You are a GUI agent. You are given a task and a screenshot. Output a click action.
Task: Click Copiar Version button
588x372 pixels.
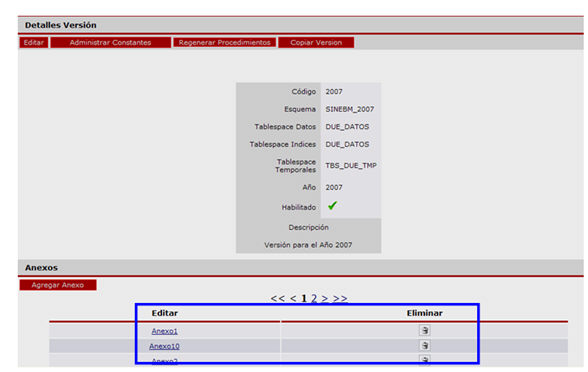pyautogui.click(x=316, y=43)
